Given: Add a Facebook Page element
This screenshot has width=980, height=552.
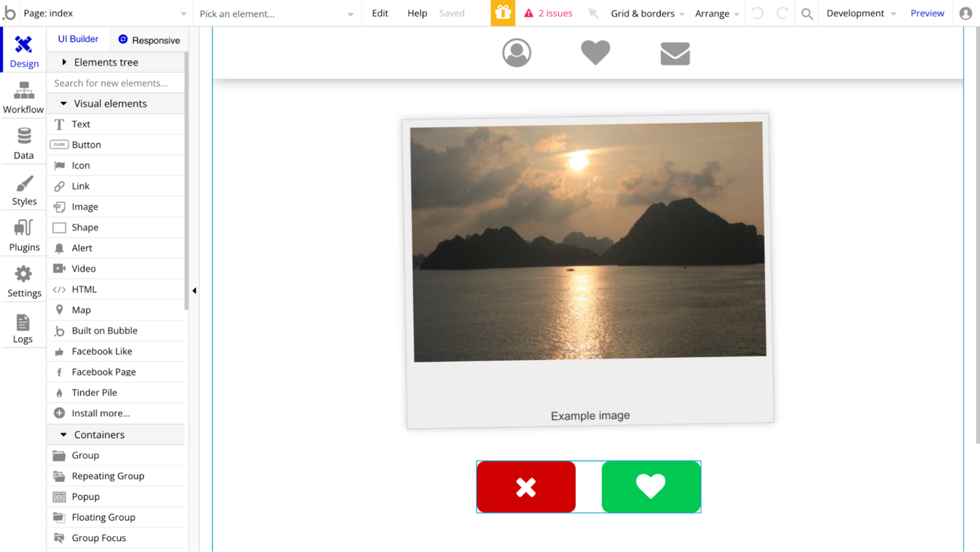Looking at the screenshot, I should (x=116, y=372).
